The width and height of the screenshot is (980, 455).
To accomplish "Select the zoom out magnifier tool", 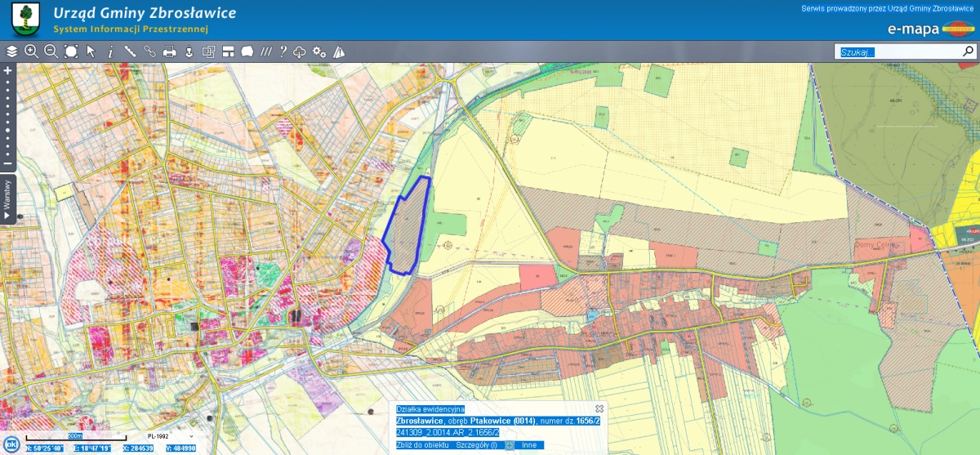I will (51, 51).
